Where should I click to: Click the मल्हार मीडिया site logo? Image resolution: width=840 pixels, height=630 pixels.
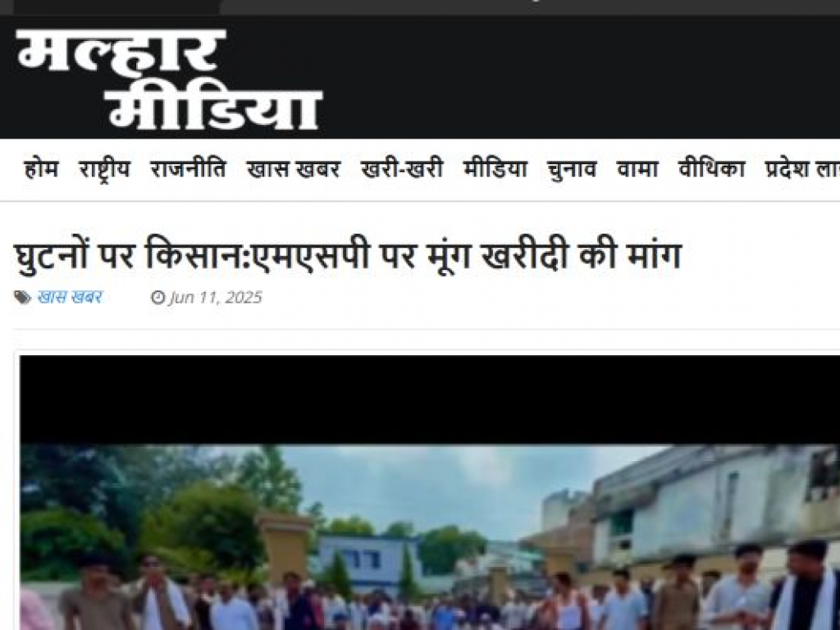point(169,78)
